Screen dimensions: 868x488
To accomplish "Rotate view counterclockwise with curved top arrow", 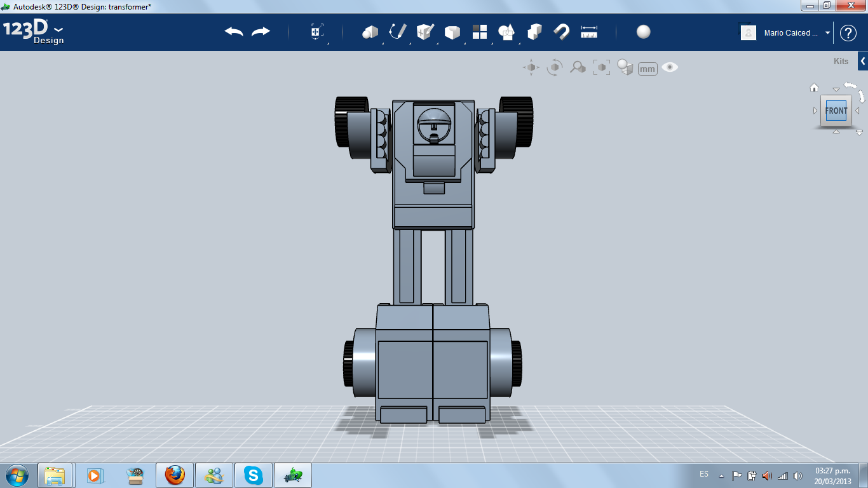I will [x=850, y=85].
